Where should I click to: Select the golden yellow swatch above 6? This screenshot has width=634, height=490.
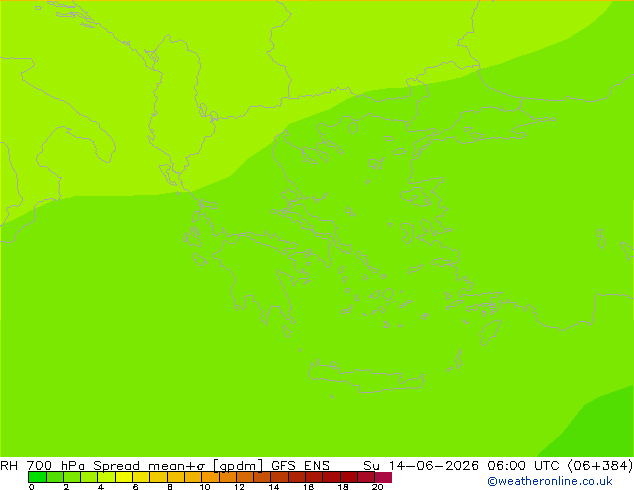pos(141,477)
